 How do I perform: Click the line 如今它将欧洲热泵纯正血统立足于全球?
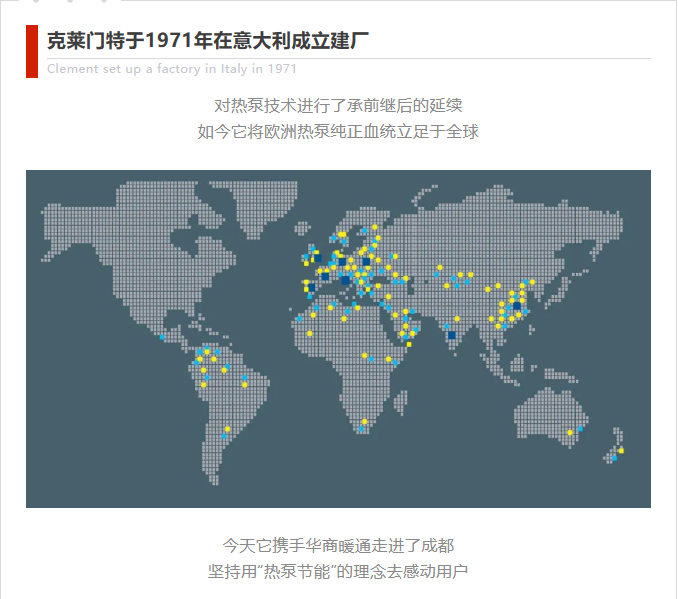point(338,131)
